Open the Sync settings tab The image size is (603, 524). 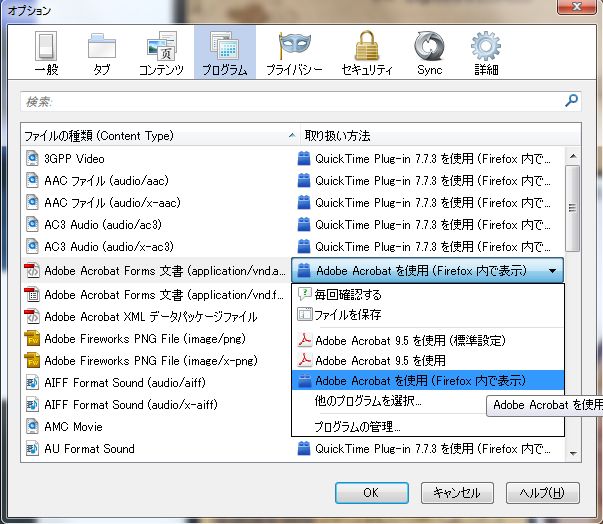(429, 53)
